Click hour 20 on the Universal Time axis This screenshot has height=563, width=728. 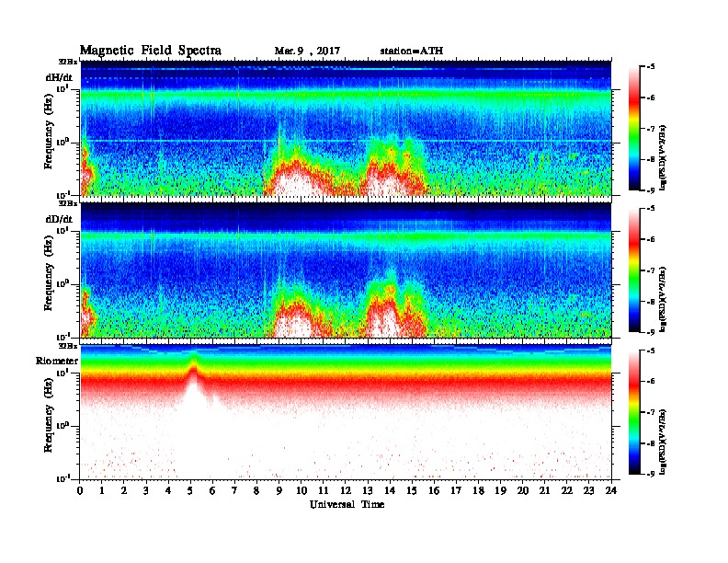[523, 491]
